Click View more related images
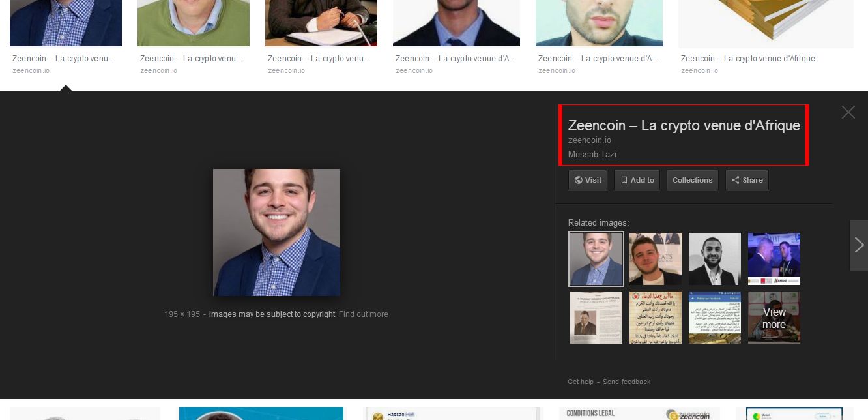 [774, 318]
